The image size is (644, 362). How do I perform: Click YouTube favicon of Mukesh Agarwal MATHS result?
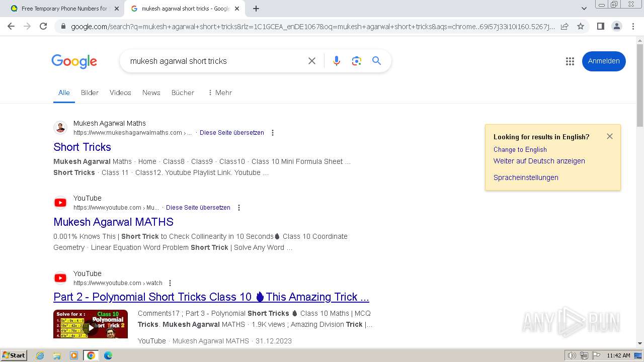point(60,203)
